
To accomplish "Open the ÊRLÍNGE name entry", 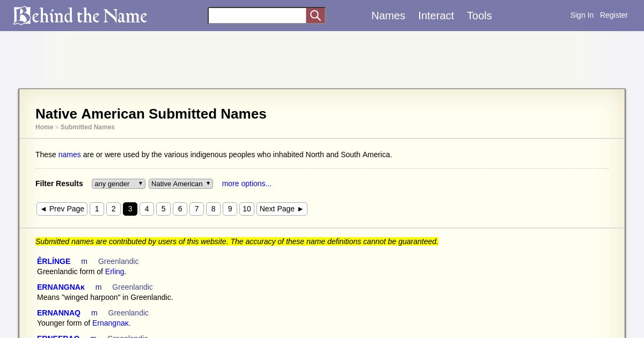I will tap(54, 261).
